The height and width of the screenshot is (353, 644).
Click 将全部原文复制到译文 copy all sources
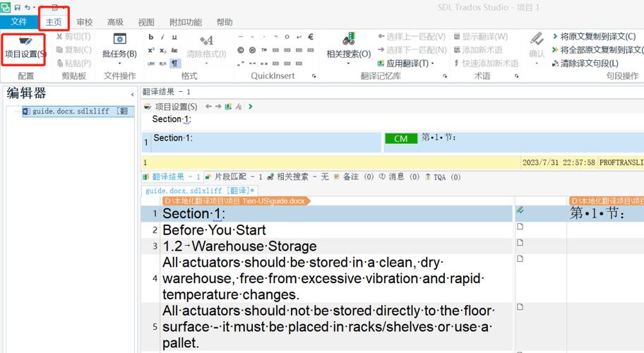pos(597,49)
